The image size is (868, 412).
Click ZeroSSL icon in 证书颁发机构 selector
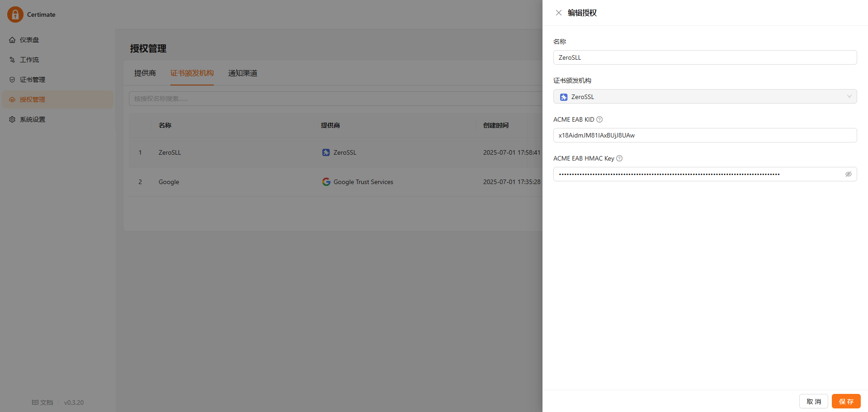(x=564, y=97)
